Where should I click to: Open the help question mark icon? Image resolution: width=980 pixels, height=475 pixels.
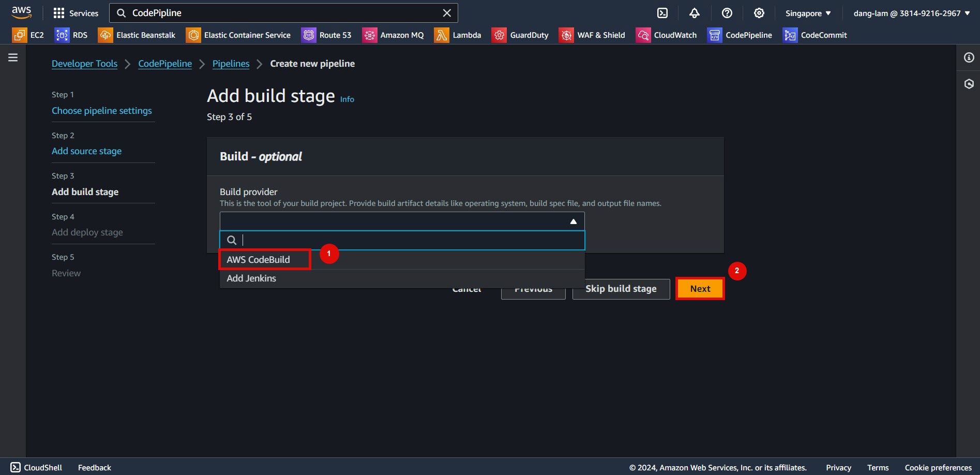727,13
